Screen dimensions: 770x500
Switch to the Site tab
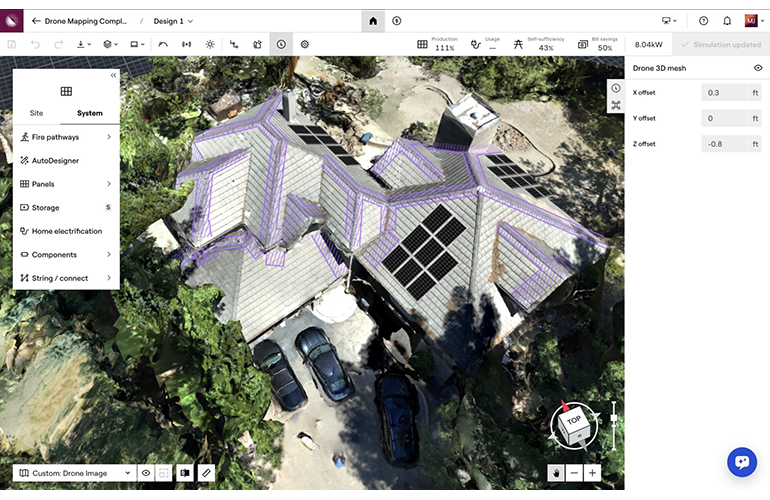[x=36, y=113]
